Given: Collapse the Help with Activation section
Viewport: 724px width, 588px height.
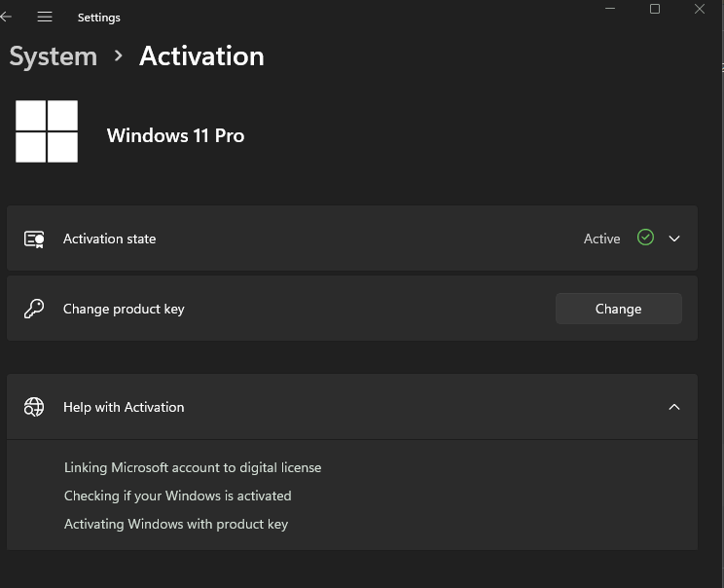Looking at the screenshot, I should [x=674, y=407].
